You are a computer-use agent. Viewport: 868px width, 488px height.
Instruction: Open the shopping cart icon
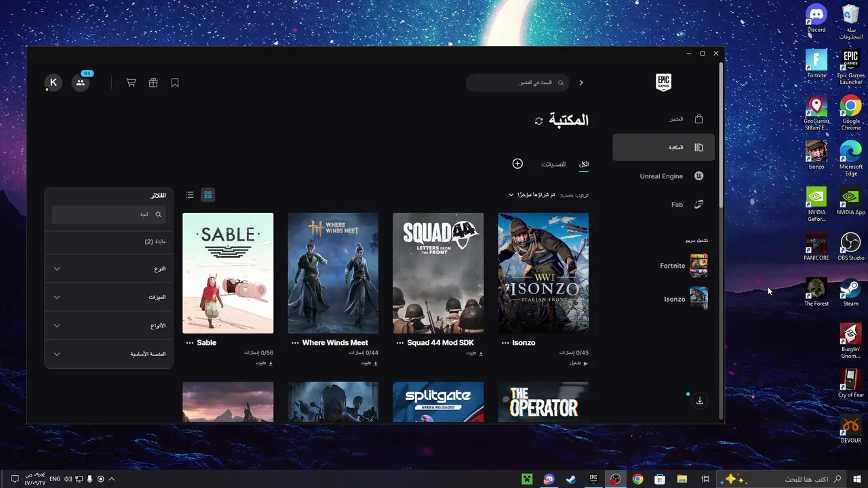[132, 83]
